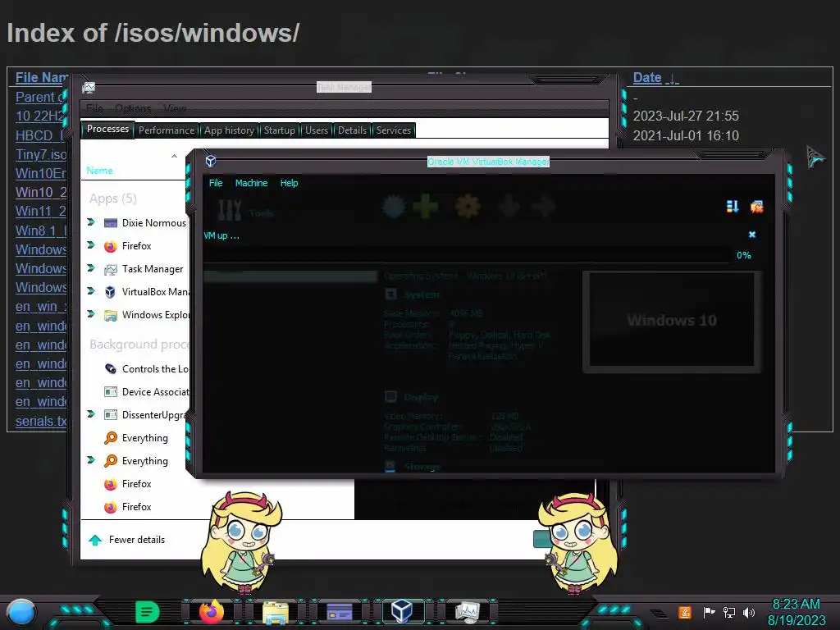The width and height of the screenshot is (840, 630).
Task: Select the Dixie Normous app icon row
Action: click(x=111, y=223)
